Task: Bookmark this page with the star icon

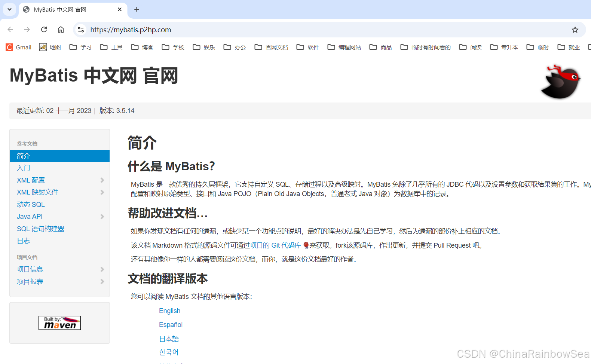Action: 575,30
